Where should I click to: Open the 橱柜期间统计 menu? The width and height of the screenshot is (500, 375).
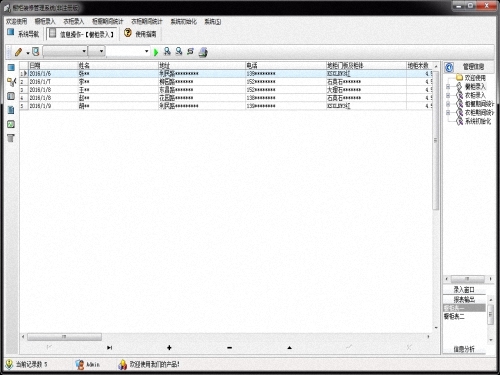[108, 22]
